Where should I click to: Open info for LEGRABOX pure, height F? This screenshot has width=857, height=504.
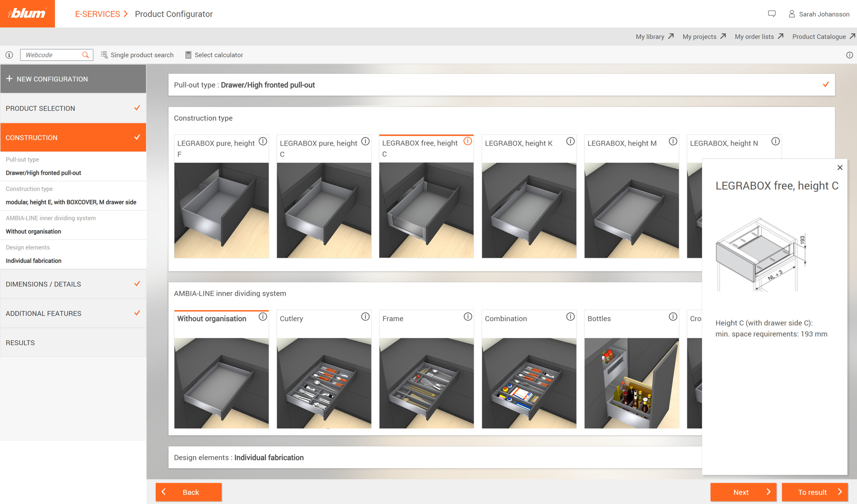tap(263, 141)
